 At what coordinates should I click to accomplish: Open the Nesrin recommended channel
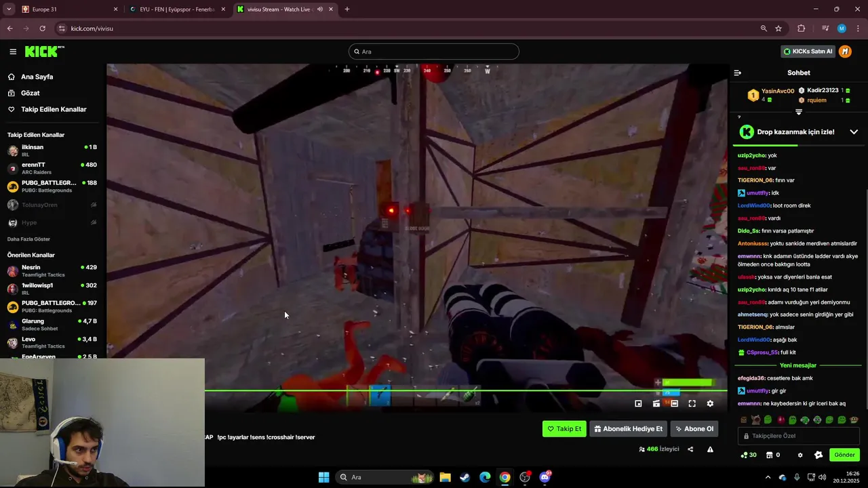click(x=52, y=271)
